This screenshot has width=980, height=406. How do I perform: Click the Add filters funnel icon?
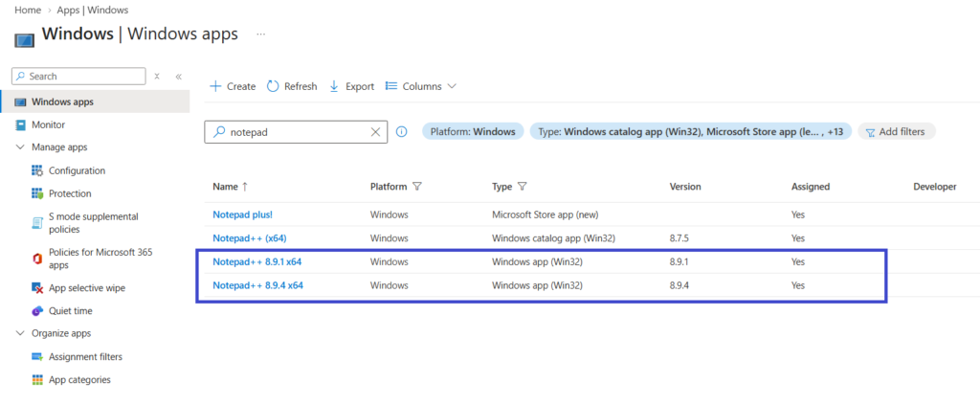click(x=869, y=132)
